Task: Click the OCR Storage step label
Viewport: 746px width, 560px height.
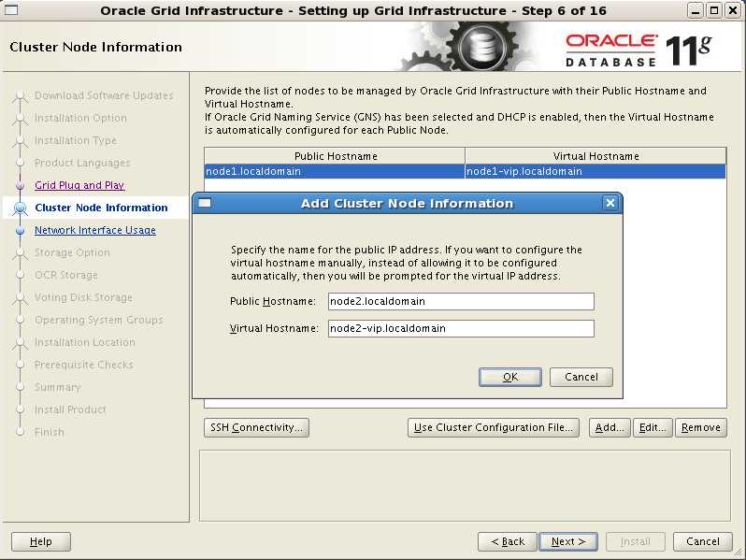Action: point(66,275)
